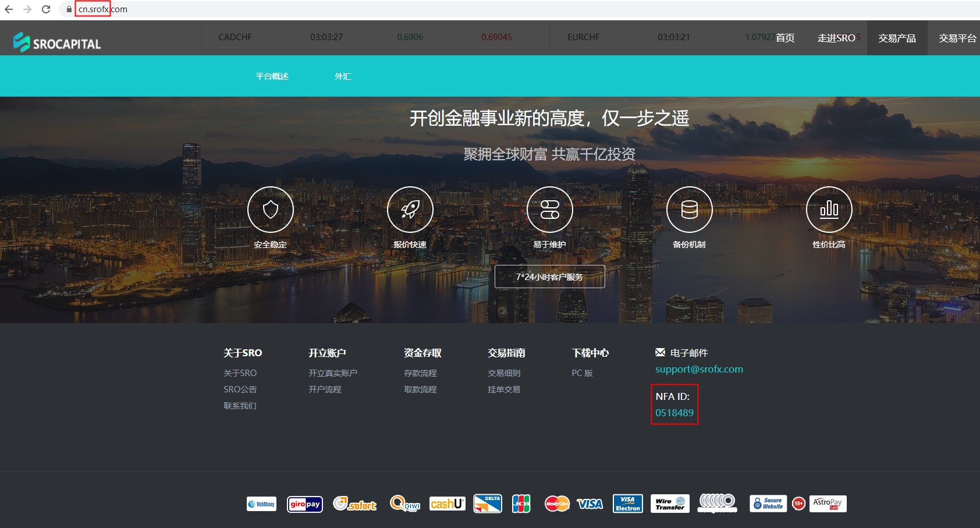Screen dimensions: 980x528
Task: Click the cashU payment logo
Action: pos(448,504)
